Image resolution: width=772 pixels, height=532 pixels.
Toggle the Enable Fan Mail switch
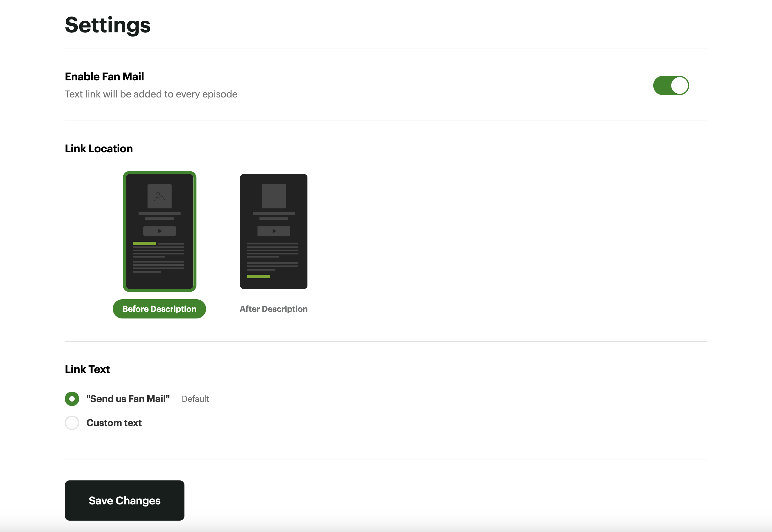click(x=671, y=85)
